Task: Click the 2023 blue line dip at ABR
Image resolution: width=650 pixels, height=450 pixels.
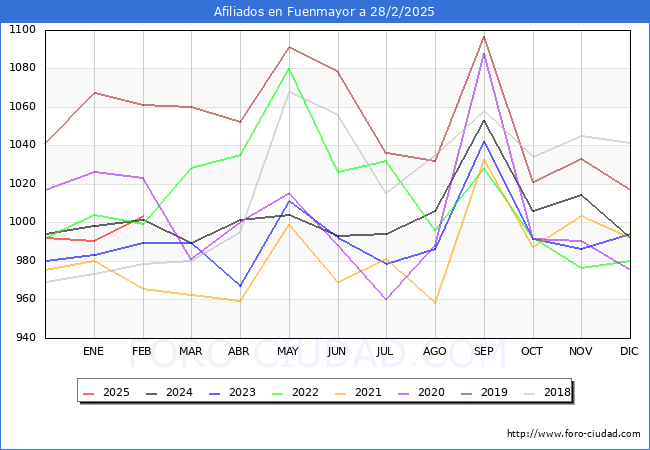Action: 240,286
